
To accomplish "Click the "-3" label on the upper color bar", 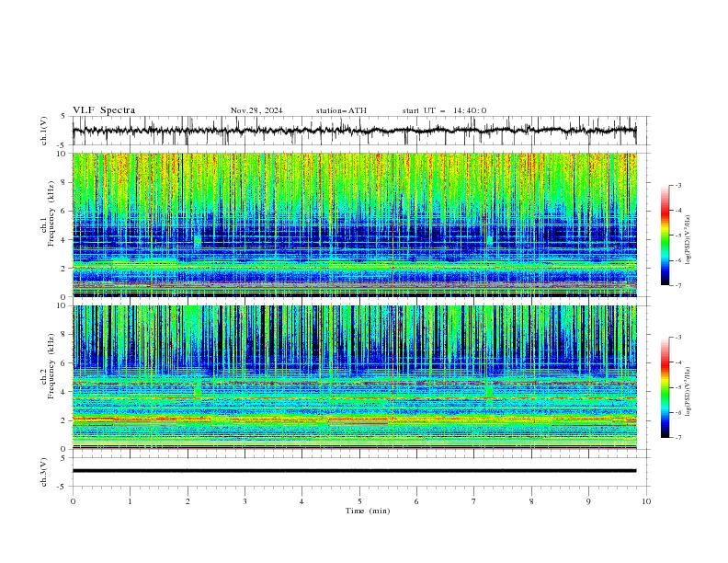I will [x=677, y=185].
